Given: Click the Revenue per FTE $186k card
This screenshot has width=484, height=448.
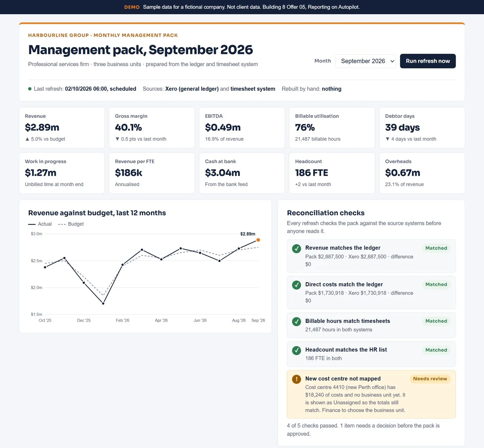Looking at the screenshot, I should [x=152, y=173].
